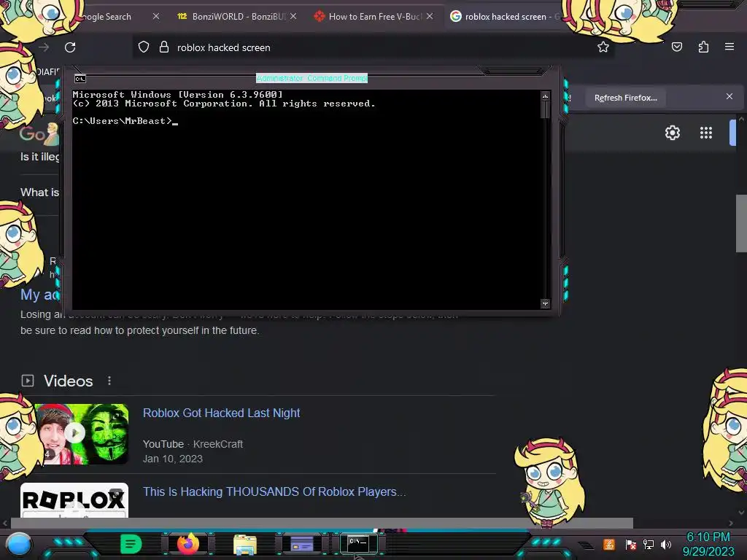Expand the 'Is it illeg' question row
The image size is (747, 560).
click(40, 157)
